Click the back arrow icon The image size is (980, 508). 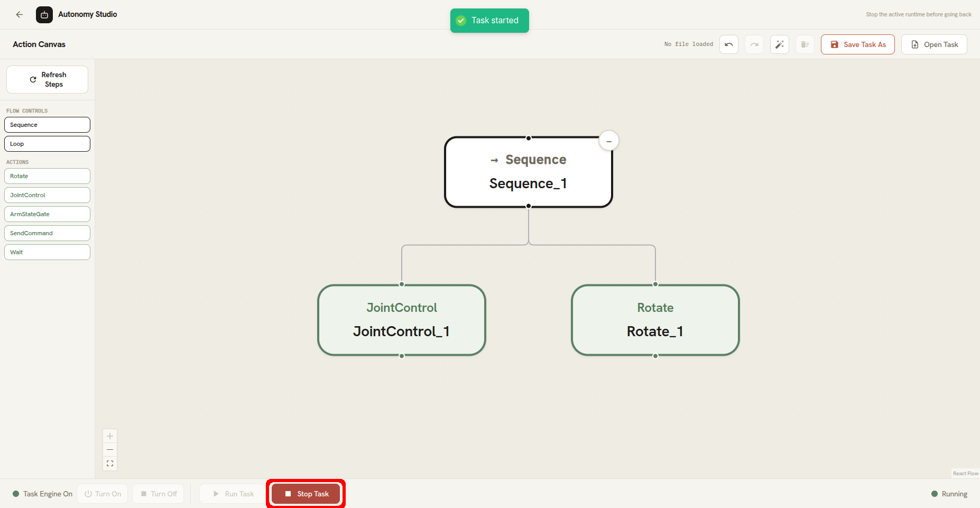[20, 15]
